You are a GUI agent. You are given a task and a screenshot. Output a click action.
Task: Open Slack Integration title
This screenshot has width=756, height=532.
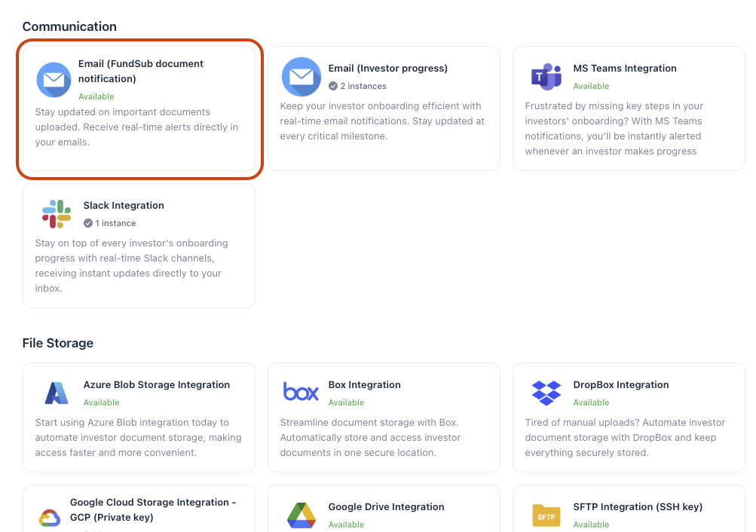click(x=124, y=205)
